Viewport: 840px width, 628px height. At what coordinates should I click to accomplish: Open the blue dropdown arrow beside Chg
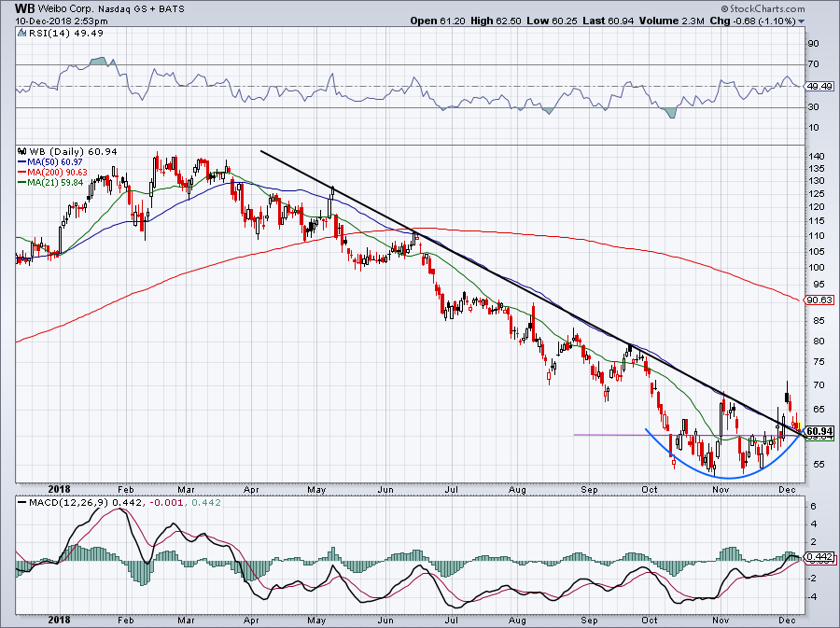(x=802, y=21)
